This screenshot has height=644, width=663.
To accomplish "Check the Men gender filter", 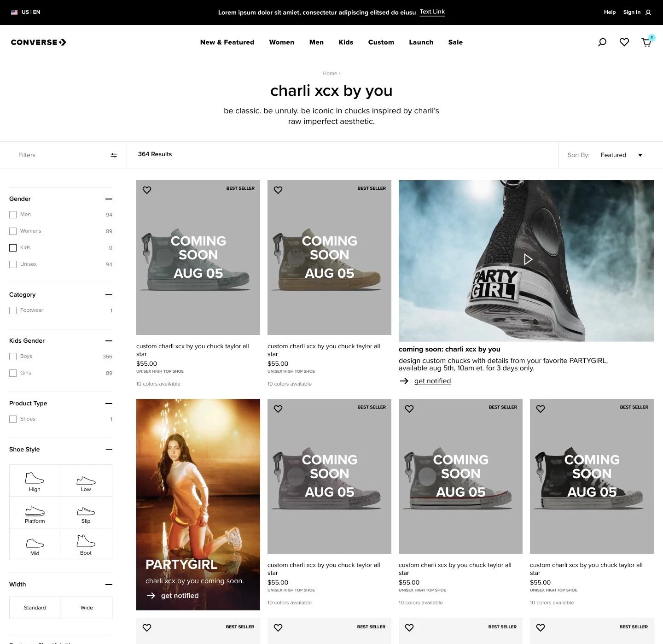I will pos(12,214).
